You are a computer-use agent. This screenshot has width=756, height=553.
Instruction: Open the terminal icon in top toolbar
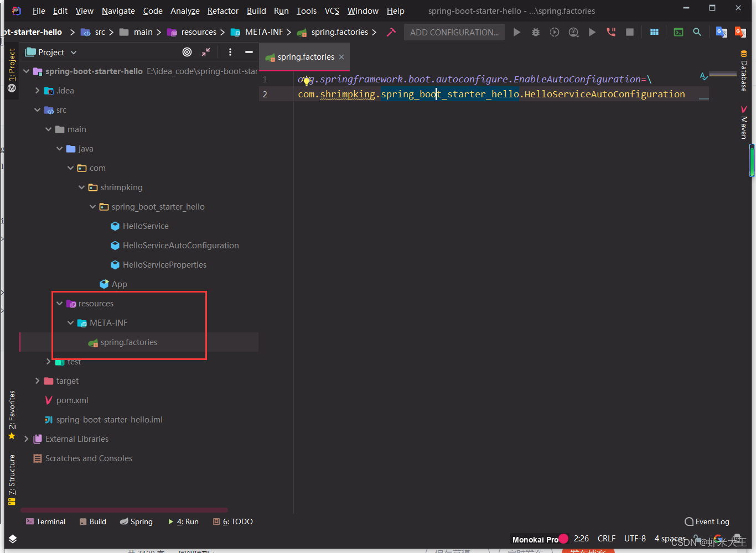click(679, 32)
